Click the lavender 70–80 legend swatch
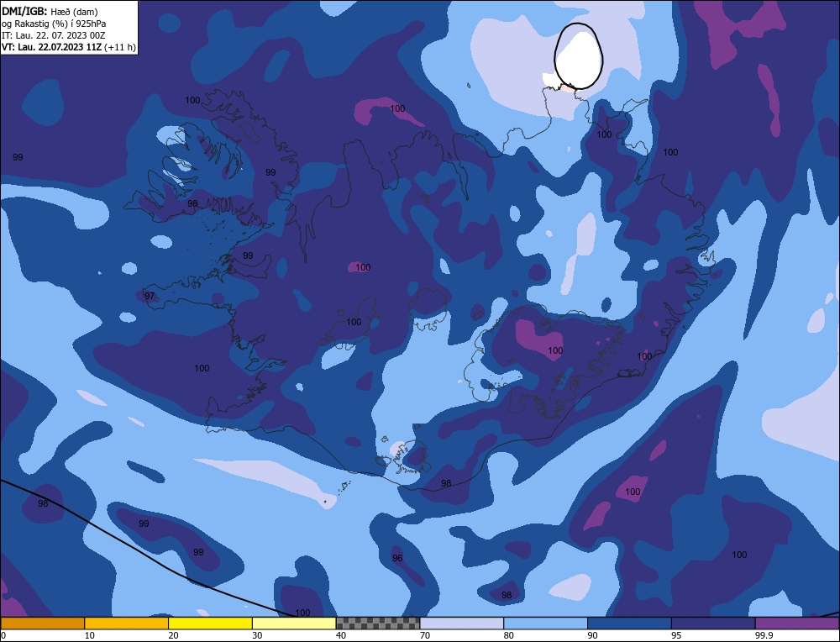This screenshot has width=840, height=642. click(462, 624)
